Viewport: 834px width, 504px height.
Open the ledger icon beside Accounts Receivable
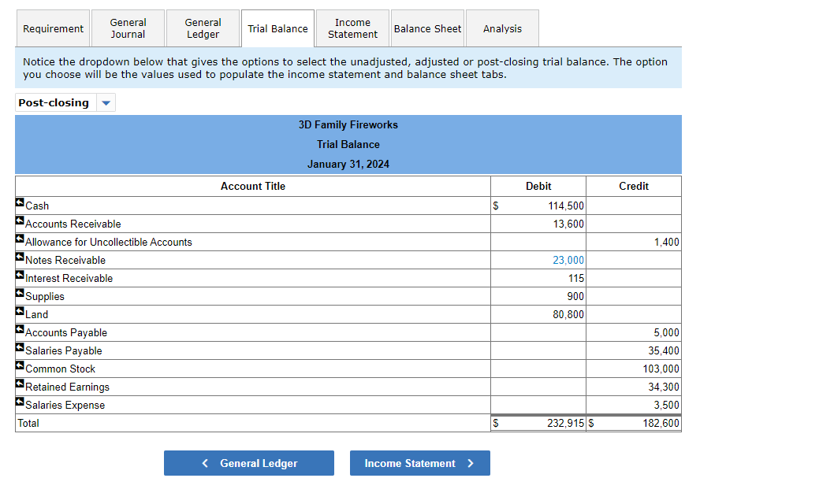click(18, 222)
